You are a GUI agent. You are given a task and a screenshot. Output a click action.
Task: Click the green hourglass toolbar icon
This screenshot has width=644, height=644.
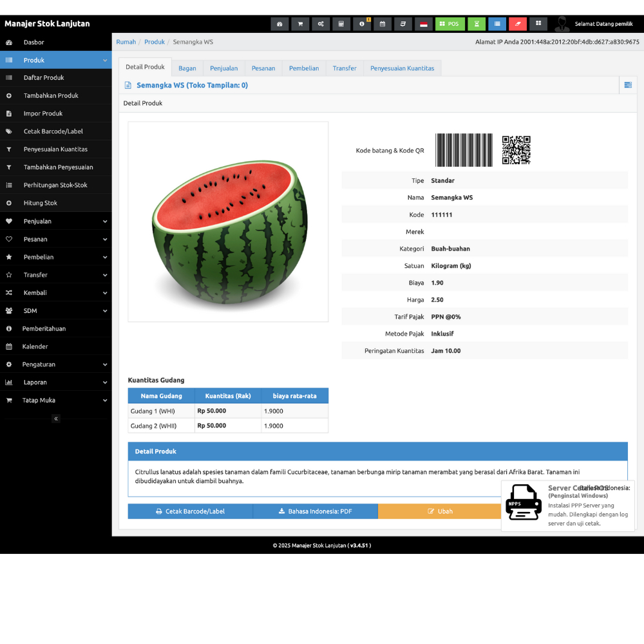tap(477, 24)
